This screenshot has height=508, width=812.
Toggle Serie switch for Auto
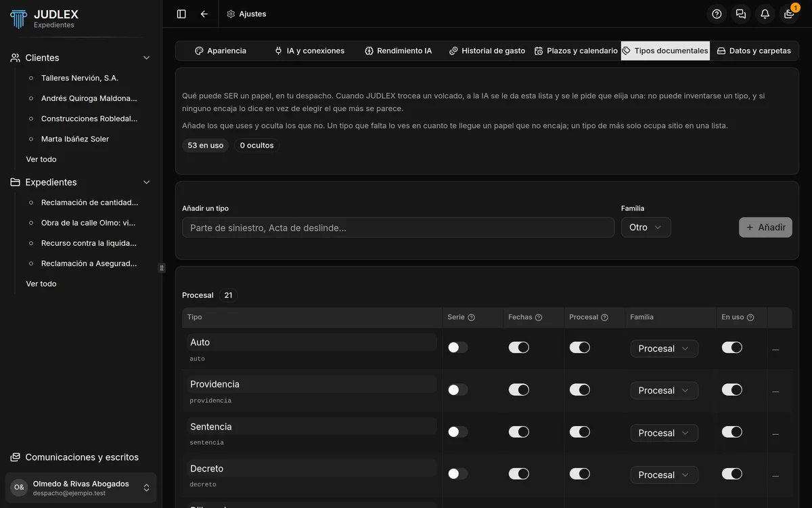click(457, 347)
